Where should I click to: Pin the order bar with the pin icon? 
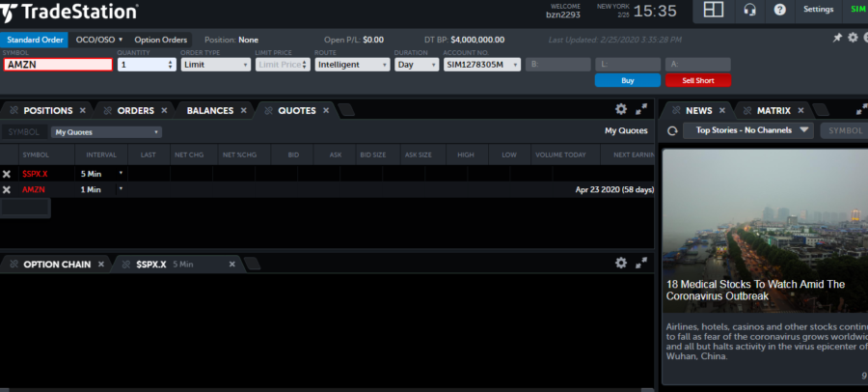(x=837, y=38)
